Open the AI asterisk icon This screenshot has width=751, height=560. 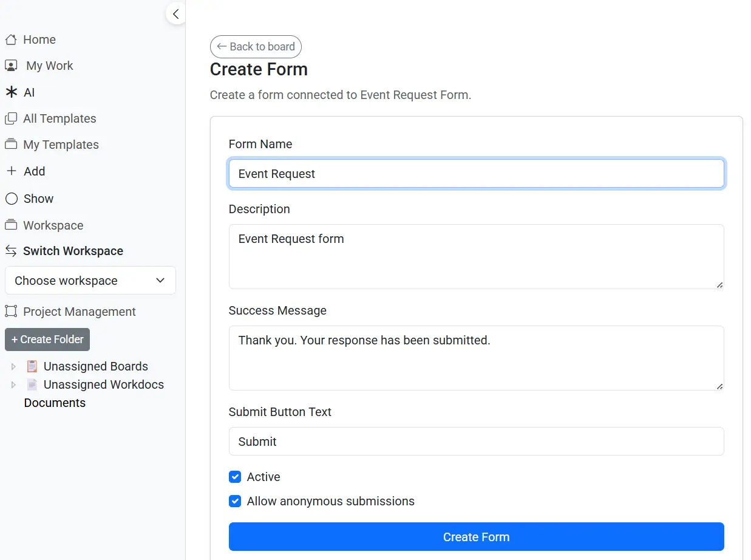11,92
